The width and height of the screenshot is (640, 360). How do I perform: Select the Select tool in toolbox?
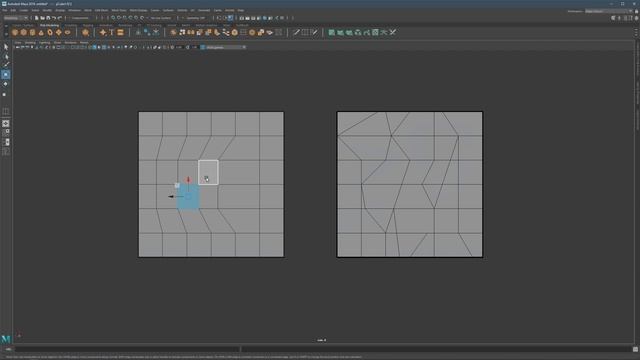pyautogui.click(x=6, y=47)
